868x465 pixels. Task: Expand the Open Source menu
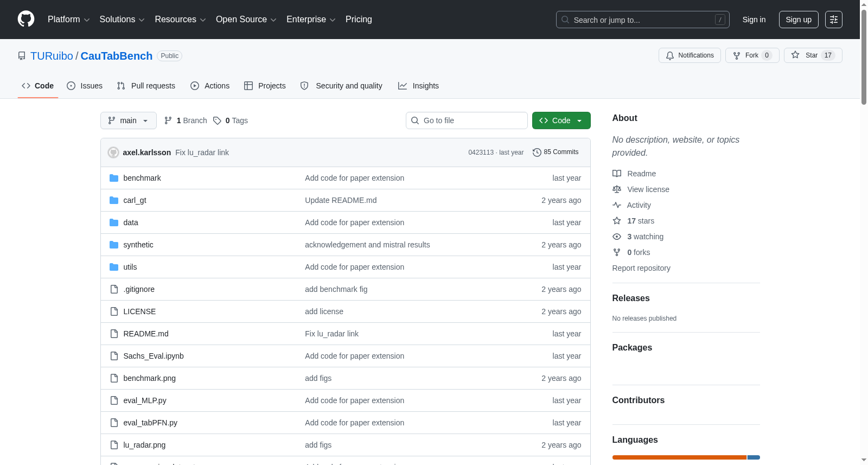point(246,20)
